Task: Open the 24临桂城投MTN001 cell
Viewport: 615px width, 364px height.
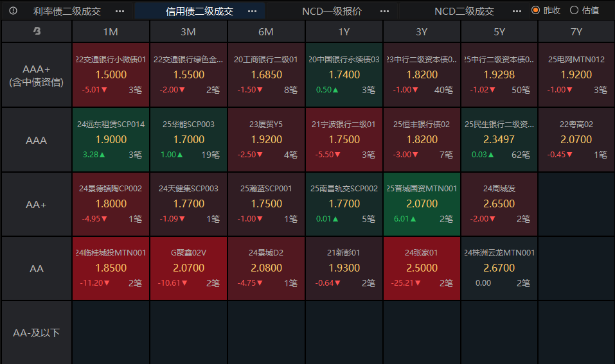Action: pos(111,268)
